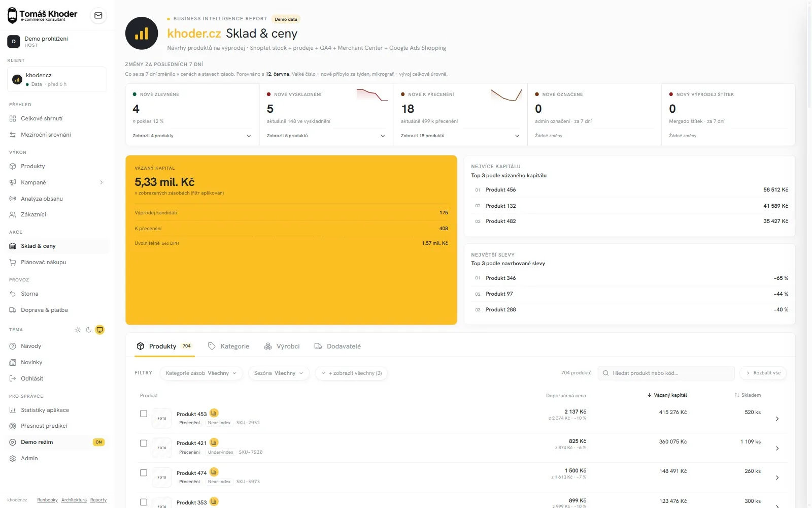
Task: Open Demo prohlížení HOST profile
Action: coord(57,41)
